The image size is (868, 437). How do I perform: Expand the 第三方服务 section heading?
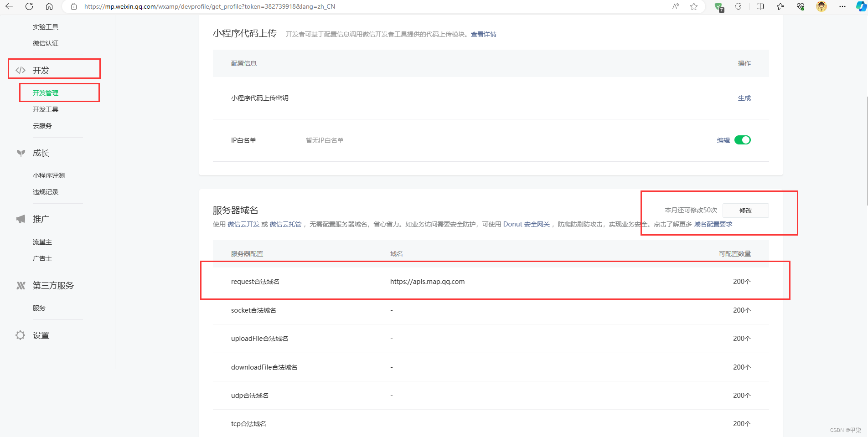[x=53, y=285]
